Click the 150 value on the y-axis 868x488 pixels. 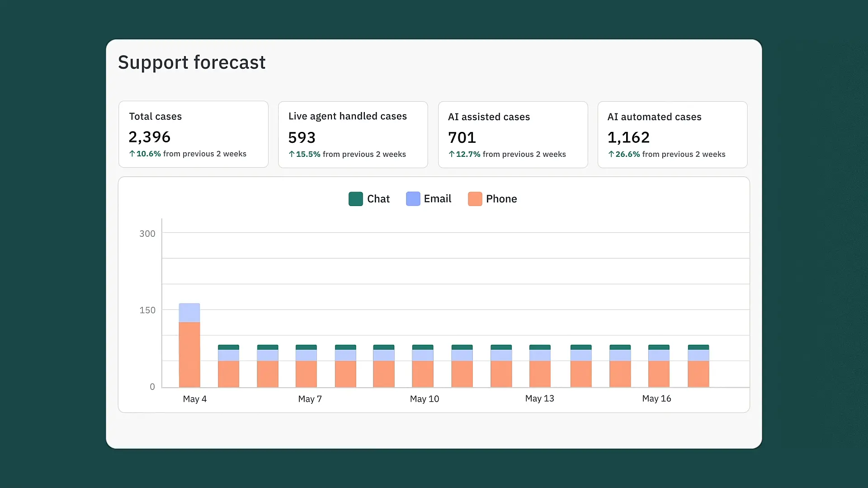(147, 310)
